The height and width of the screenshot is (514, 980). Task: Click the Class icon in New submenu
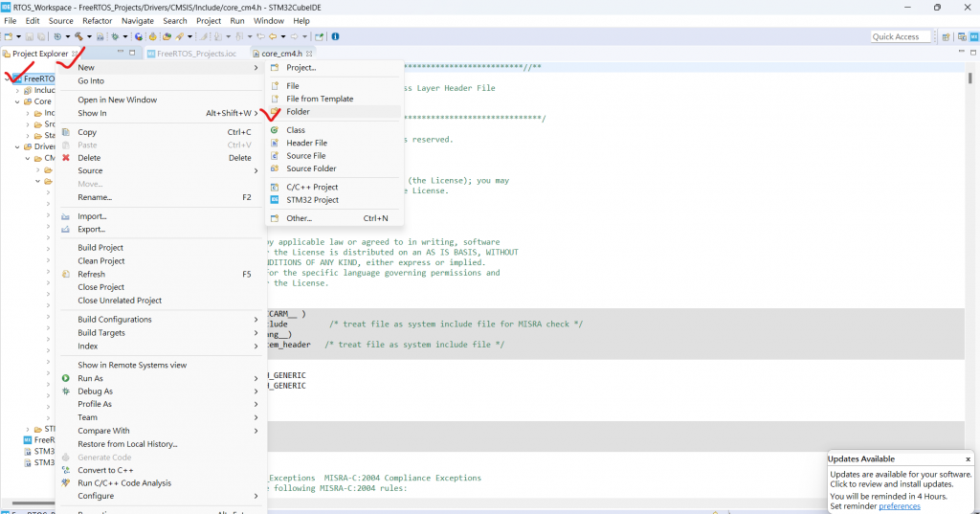(x=275, y=130)
